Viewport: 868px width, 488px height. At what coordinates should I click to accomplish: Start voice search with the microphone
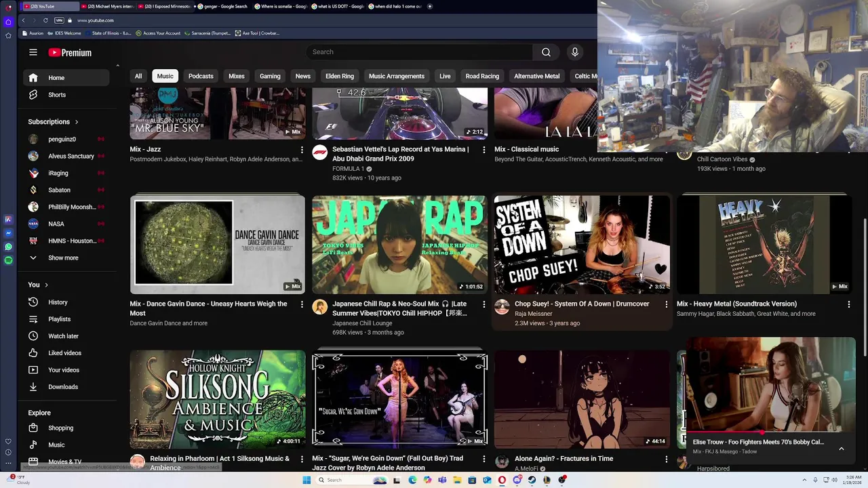[x=575, y=52]
